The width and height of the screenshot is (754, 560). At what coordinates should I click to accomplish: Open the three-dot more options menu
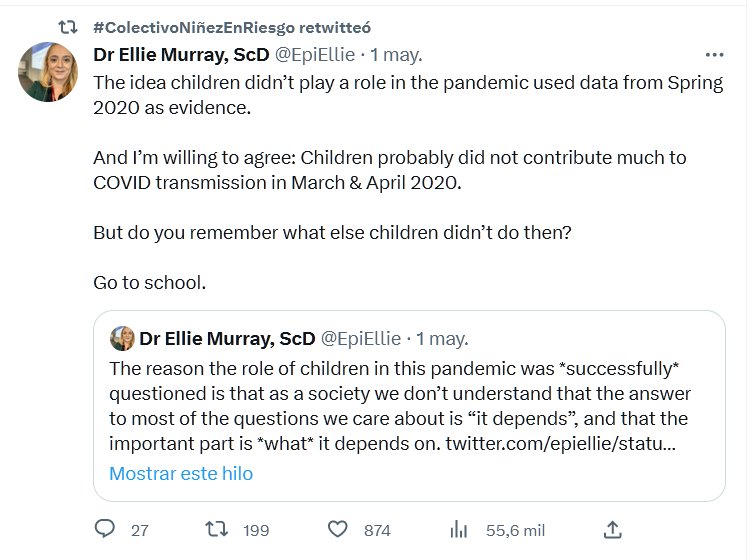click(x=714, y=55)
